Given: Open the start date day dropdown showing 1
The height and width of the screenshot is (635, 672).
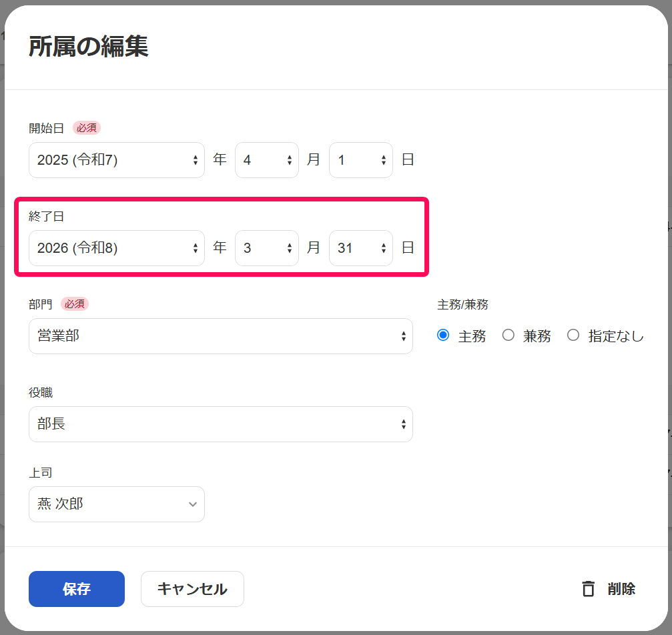Looking at the screenshot, I should click(360, 159).
